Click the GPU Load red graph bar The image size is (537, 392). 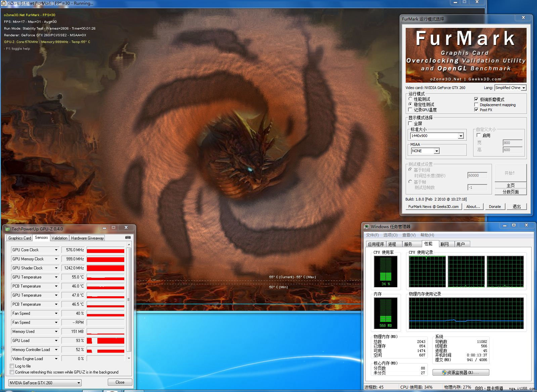tap(105, 341)
